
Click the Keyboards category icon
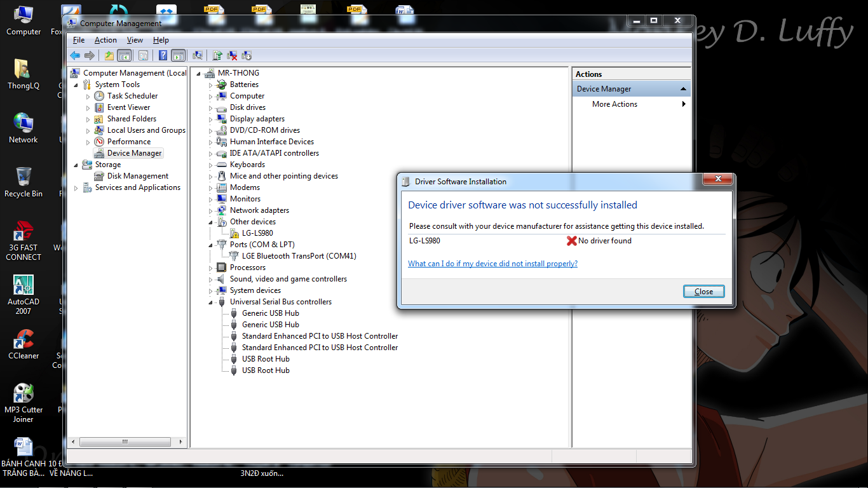coord(222,165)
